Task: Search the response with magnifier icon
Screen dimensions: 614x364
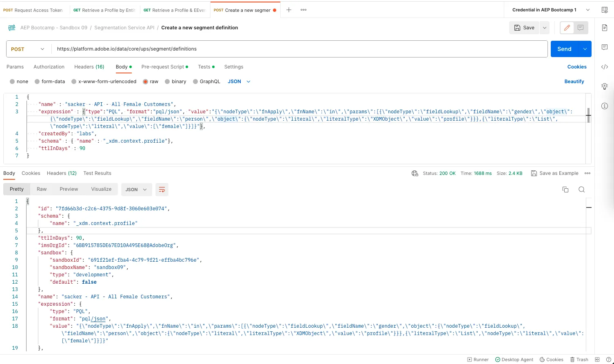Action: 582,190
